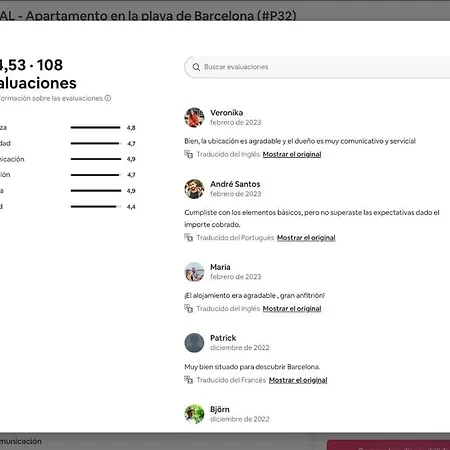Show original of Maria's review
Screen dimensions: 450x450
click(292, 309)
